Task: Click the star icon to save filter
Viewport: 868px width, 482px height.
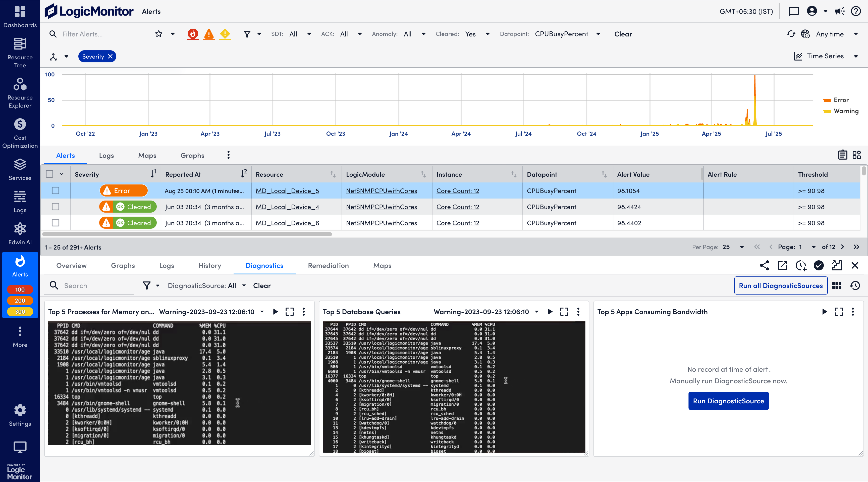Action: pos(159,34)
